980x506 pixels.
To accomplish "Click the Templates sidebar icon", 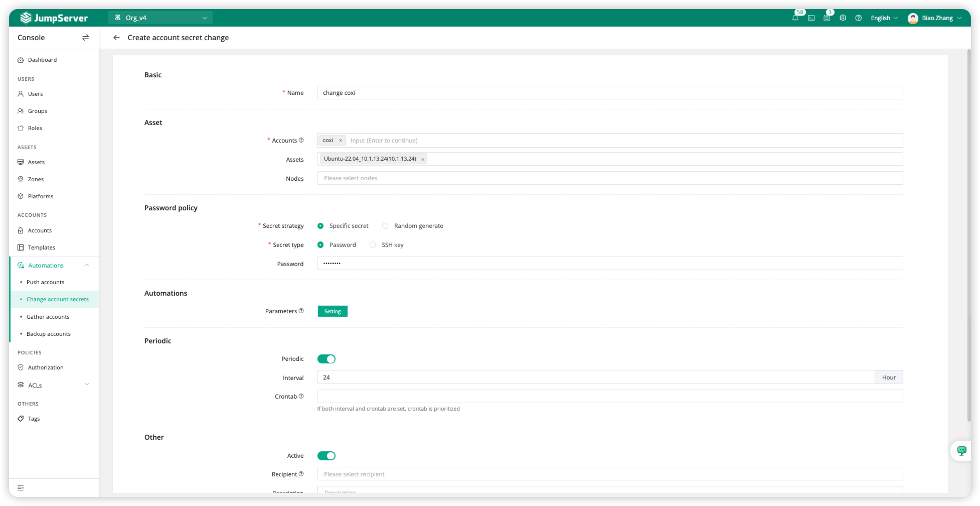I will (x=21, y=247).
